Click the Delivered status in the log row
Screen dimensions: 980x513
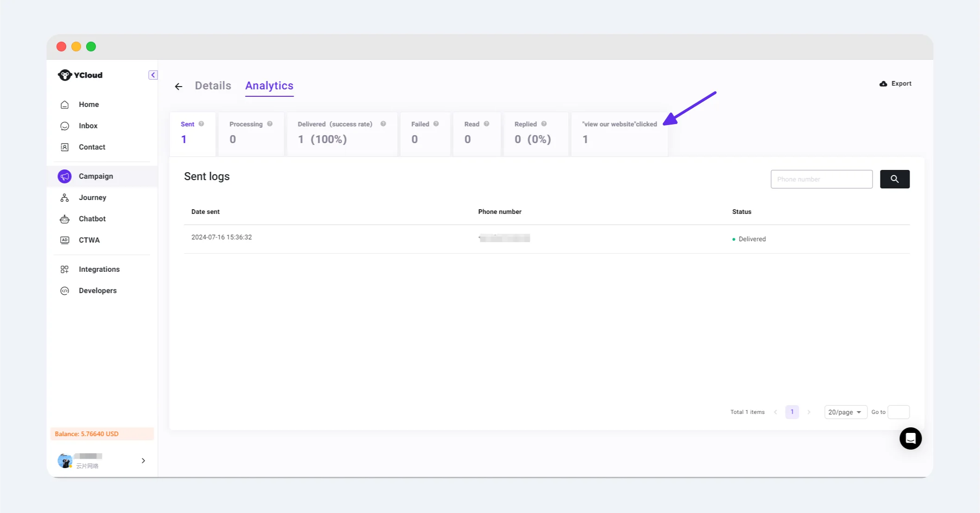click(748, 239)
